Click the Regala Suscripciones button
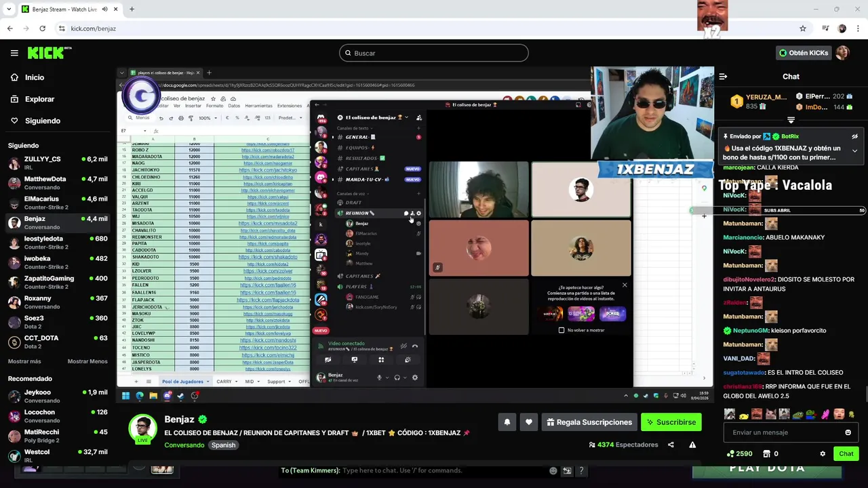868x488 pixels. pos(590,422)
